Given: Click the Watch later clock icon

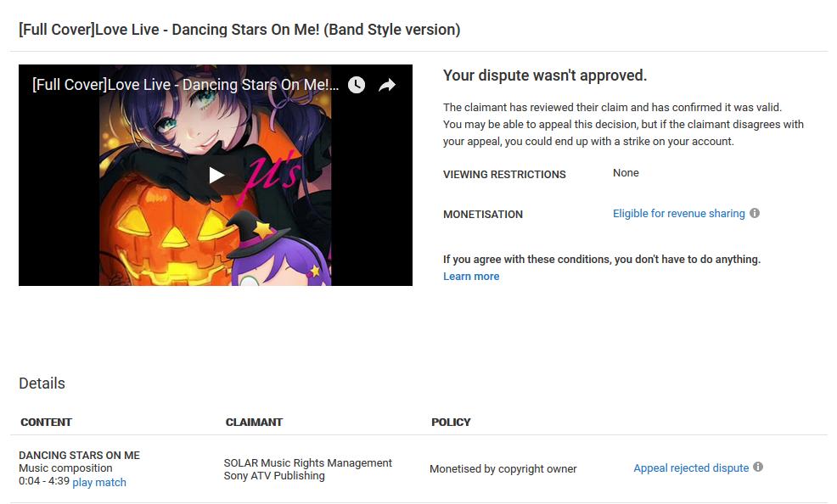Looking at the screenshot, I should [x=356, y=85].
